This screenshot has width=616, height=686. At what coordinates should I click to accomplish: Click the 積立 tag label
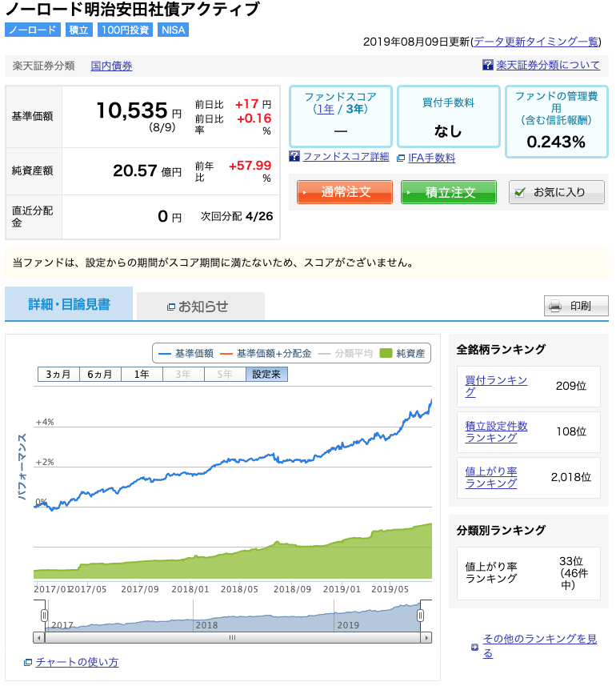[x=79, y=30]
